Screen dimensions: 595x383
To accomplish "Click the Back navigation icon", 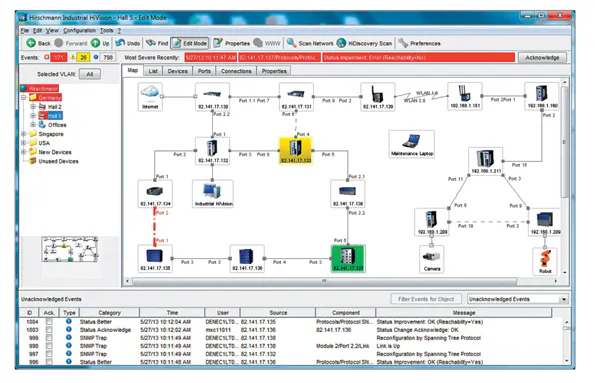I will point(31,43).
